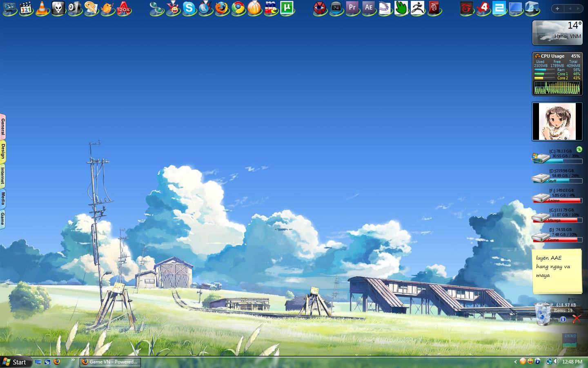Click Firefox quick launch icon in taskbar

(57, 362)
